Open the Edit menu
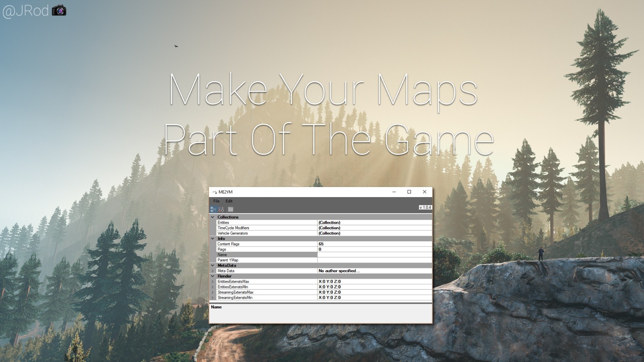Viewport: 644px width, 362px height. tap(229, 201)
